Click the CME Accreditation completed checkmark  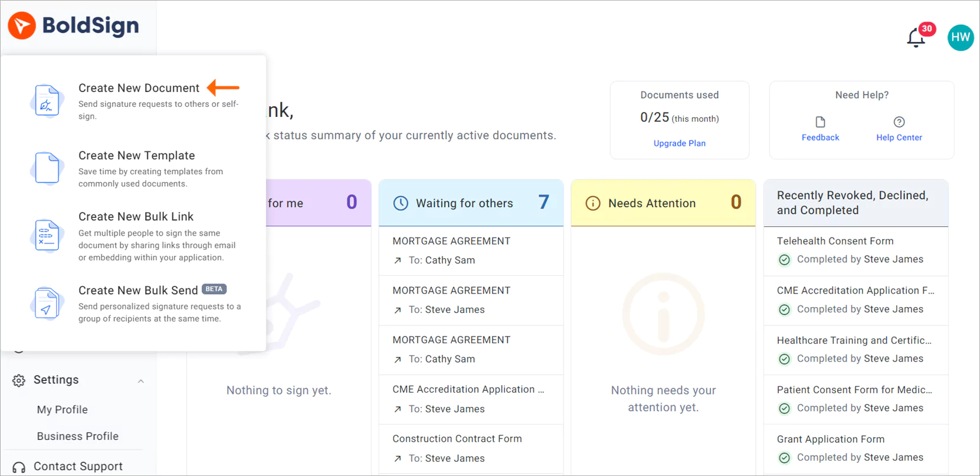tap(784, 309)
